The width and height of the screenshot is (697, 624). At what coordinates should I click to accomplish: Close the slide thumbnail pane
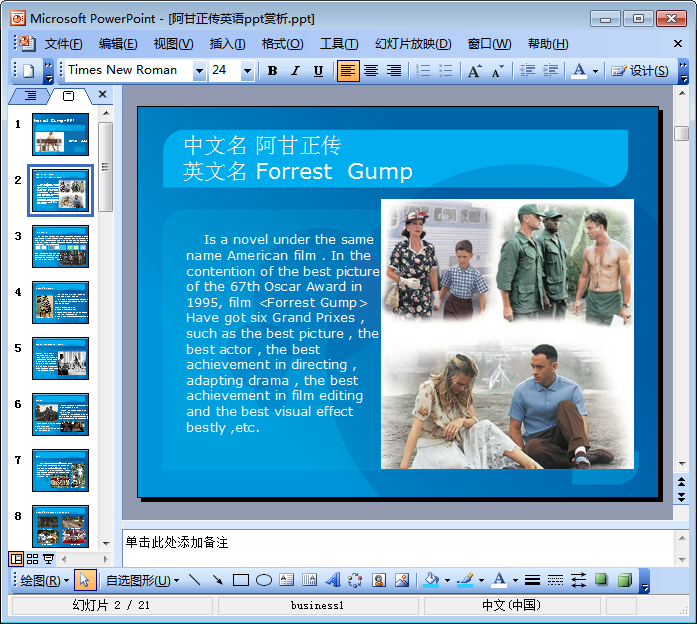click(102, 94)
